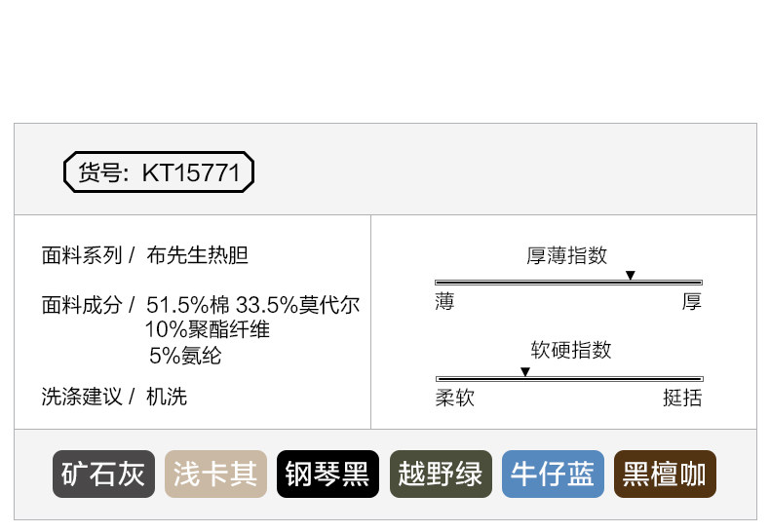Click the 货号: KT15771 badge

(159, 173)
